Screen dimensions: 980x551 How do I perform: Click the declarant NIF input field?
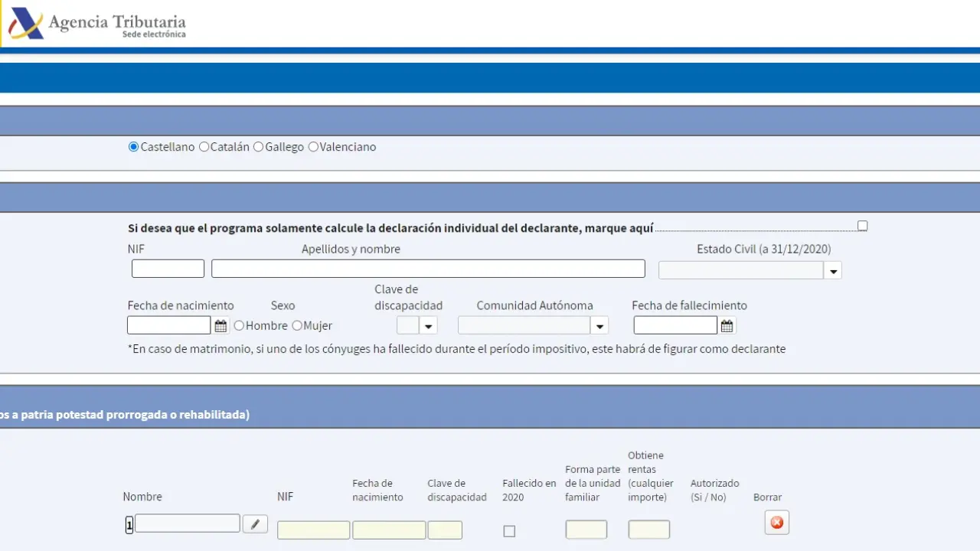168,269
